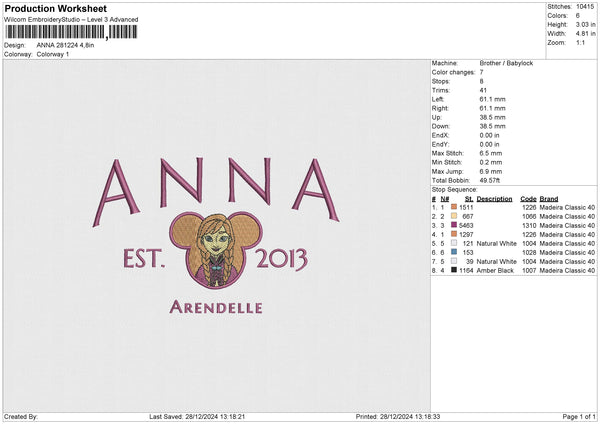Click code 1066 in the stop sequence
The image size is (600, 424).
pyautogui.click(x=529, y=217)
